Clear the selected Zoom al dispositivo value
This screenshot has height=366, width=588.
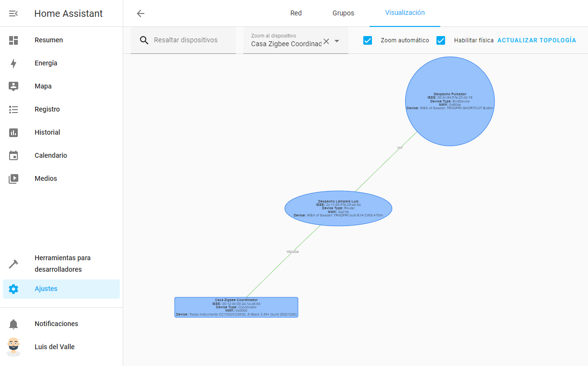pyautogui.click(x=326, y=41)
